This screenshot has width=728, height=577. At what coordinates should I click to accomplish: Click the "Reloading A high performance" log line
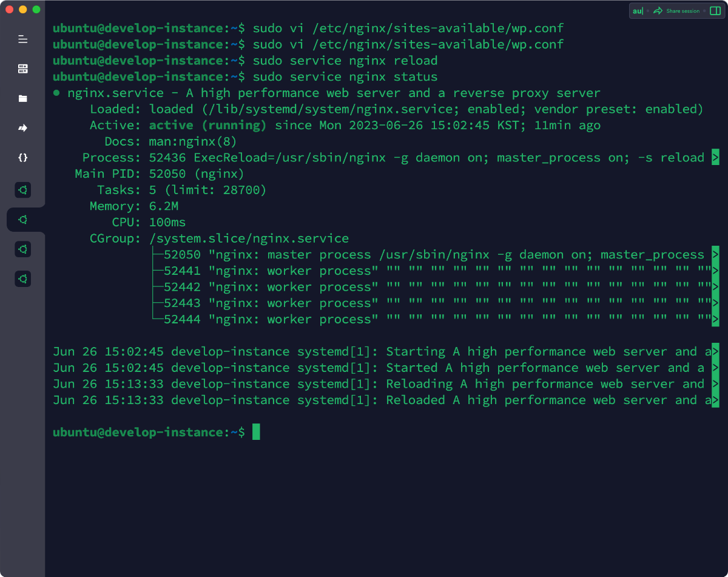click(x=386, y=384)
